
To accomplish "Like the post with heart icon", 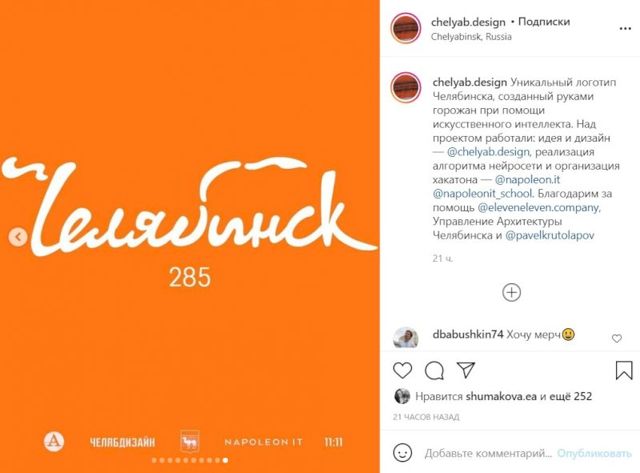I will (x=402, y=370).
